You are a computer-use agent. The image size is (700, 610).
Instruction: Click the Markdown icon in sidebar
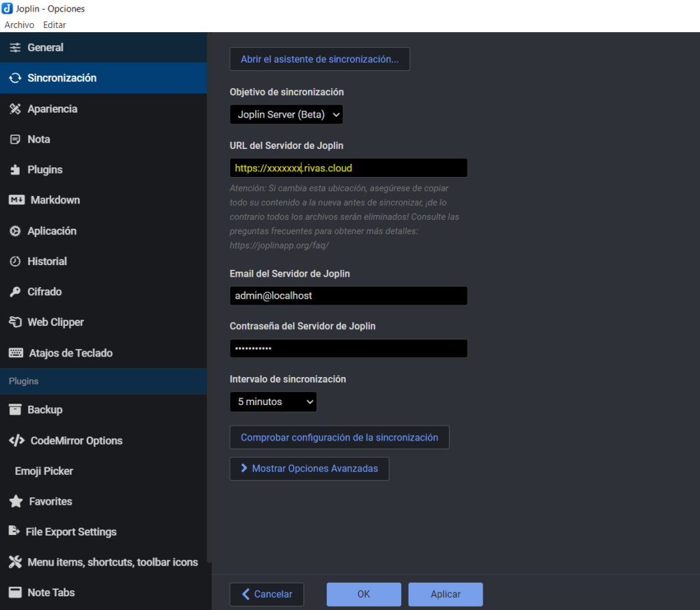click(16, 200)
